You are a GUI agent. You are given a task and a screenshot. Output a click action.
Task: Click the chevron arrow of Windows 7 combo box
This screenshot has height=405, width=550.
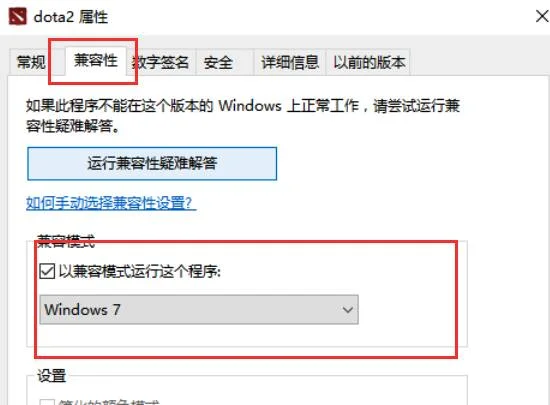pyautogui.click(x=348, y=310)
